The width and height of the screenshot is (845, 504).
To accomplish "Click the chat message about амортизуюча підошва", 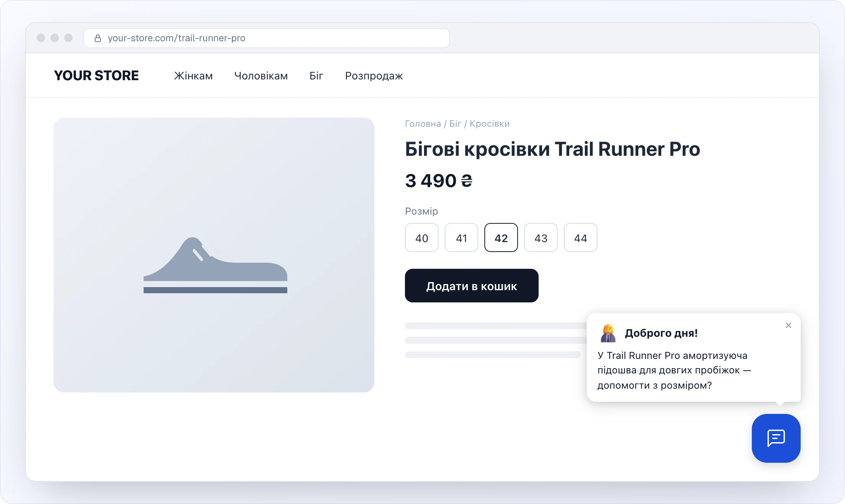I will pyautogui.click(x=674, y=370).
